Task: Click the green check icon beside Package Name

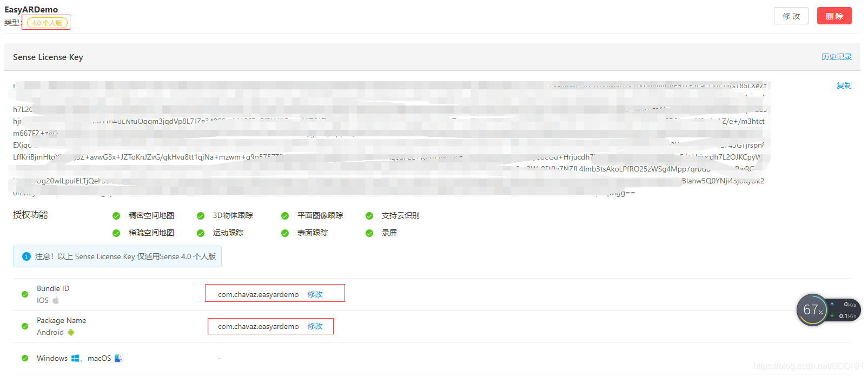Action: click(x=25, y=326)
